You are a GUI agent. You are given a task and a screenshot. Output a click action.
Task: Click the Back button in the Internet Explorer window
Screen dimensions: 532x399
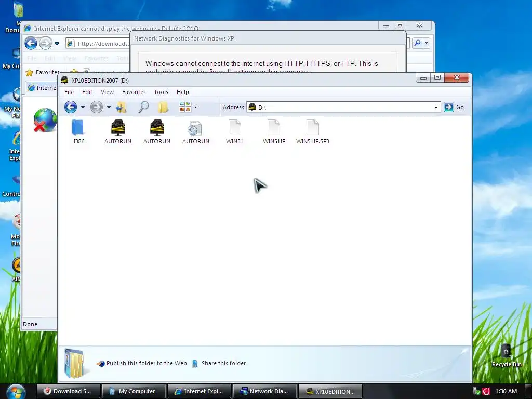click(x=31, y=44)
